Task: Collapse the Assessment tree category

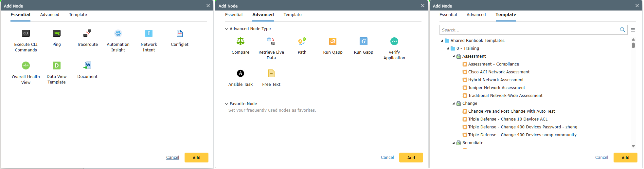Action: 454,56
